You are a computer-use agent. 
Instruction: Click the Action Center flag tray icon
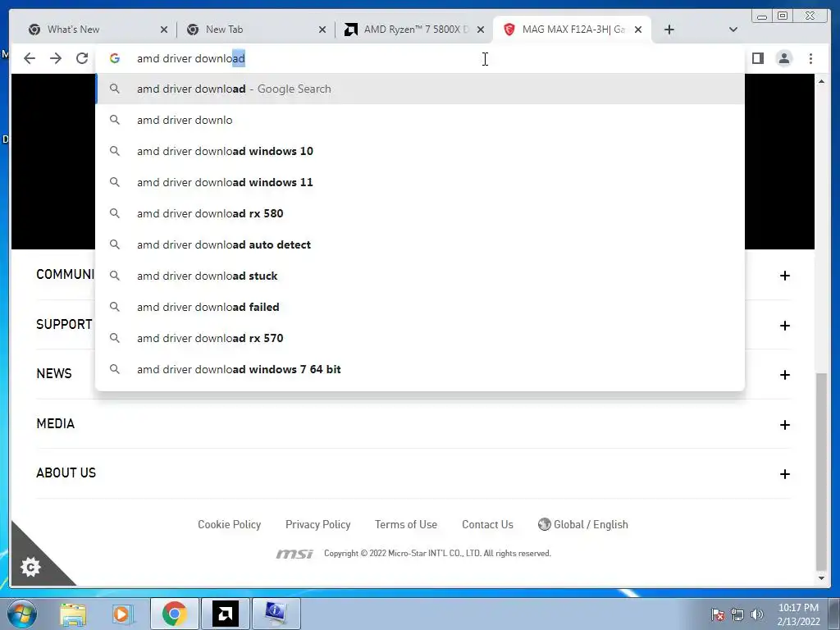(x=718, y=614)
